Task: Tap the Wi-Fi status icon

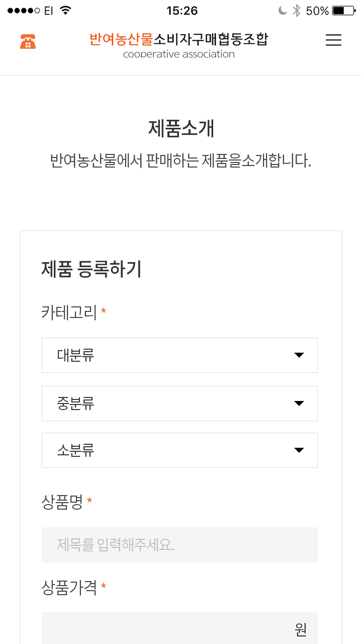Action: (65, 11)
